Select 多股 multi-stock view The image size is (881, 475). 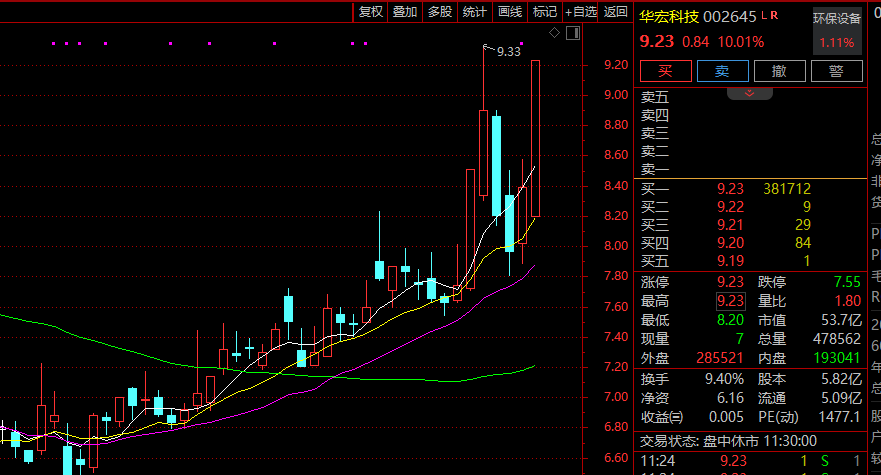tap(440, 12)
